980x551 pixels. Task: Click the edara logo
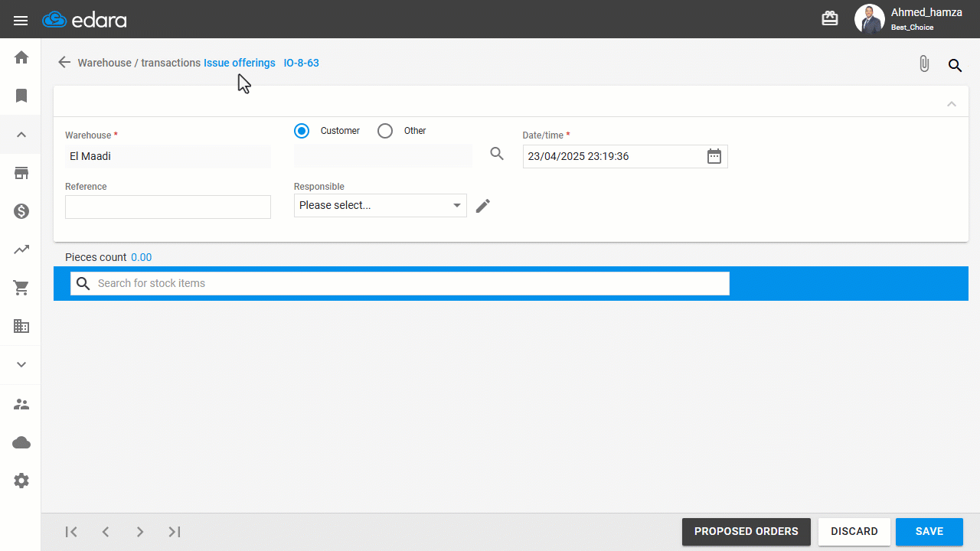(84, 20)
